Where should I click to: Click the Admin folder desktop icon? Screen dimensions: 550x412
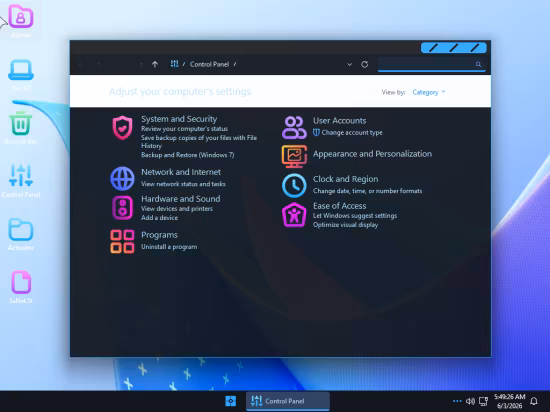[21, 21]
